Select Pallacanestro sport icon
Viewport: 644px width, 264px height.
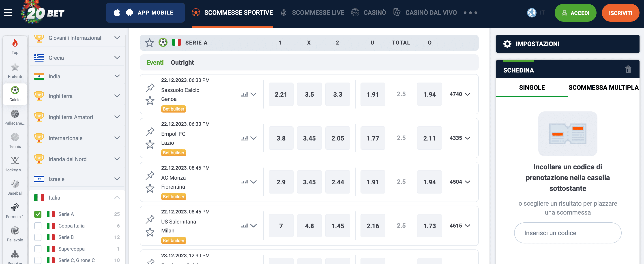click(15, 117)
